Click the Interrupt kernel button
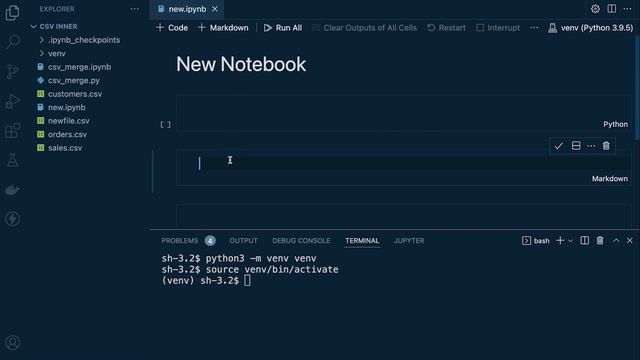640x360 pixels. [x=498, y=28]
